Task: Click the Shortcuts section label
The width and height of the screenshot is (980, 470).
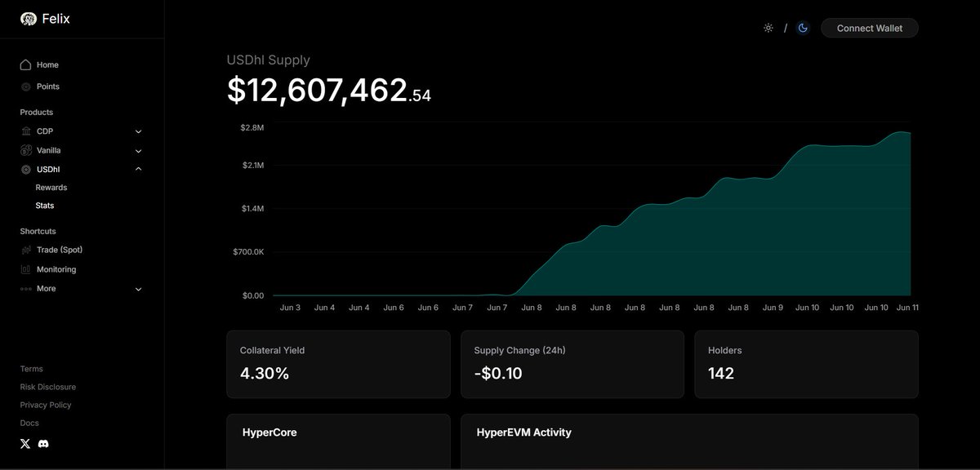Action: (38, 232)
